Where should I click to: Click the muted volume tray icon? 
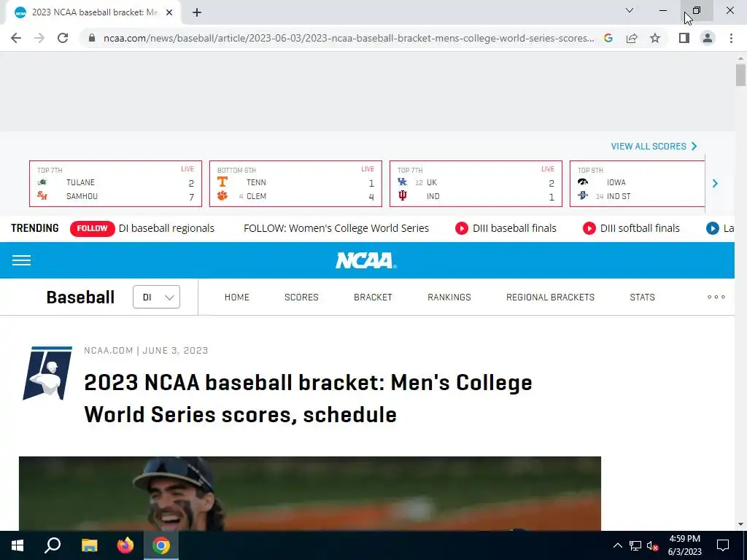click(x=652, y=545)
